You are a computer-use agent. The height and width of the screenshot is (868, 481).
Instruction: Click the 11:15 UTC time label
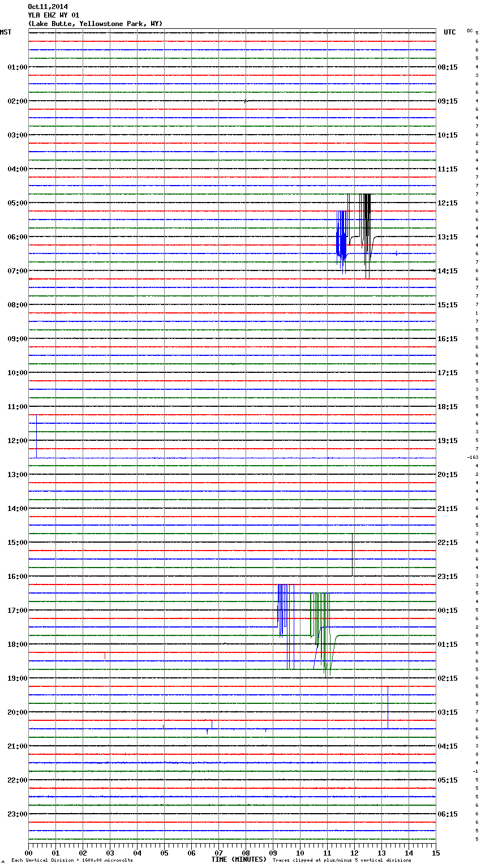(448, 169)
